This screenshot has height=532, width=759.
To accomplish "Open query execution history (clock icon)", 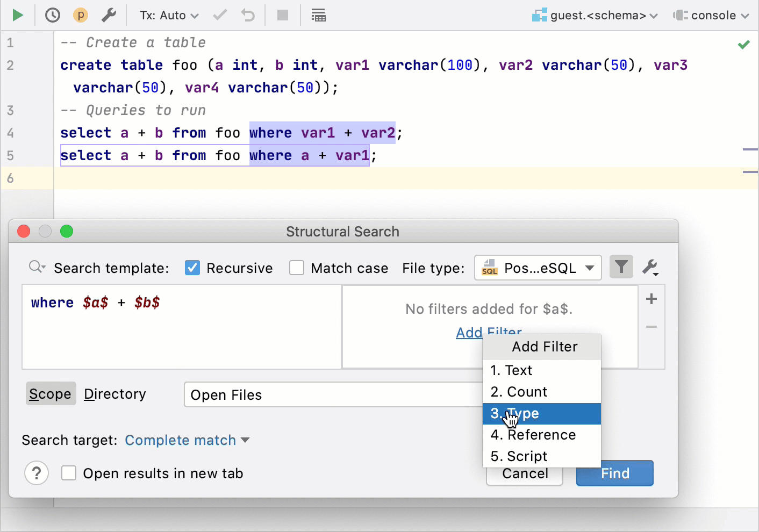I will (x=52, y=15).
